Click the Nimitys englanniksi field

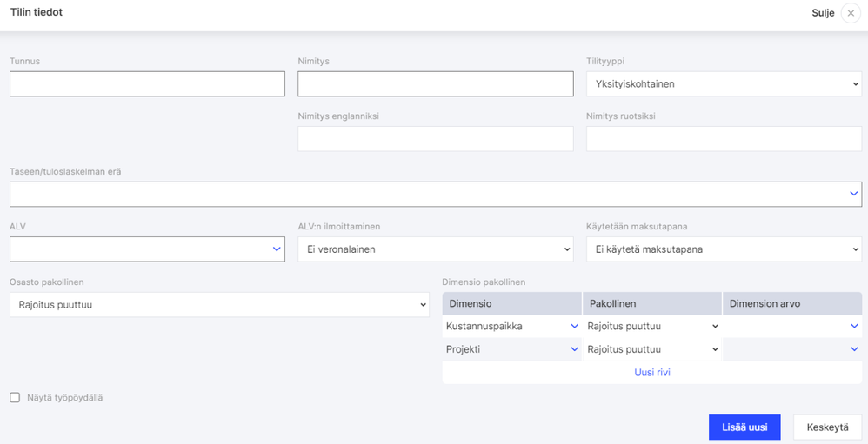pos(435,139)
